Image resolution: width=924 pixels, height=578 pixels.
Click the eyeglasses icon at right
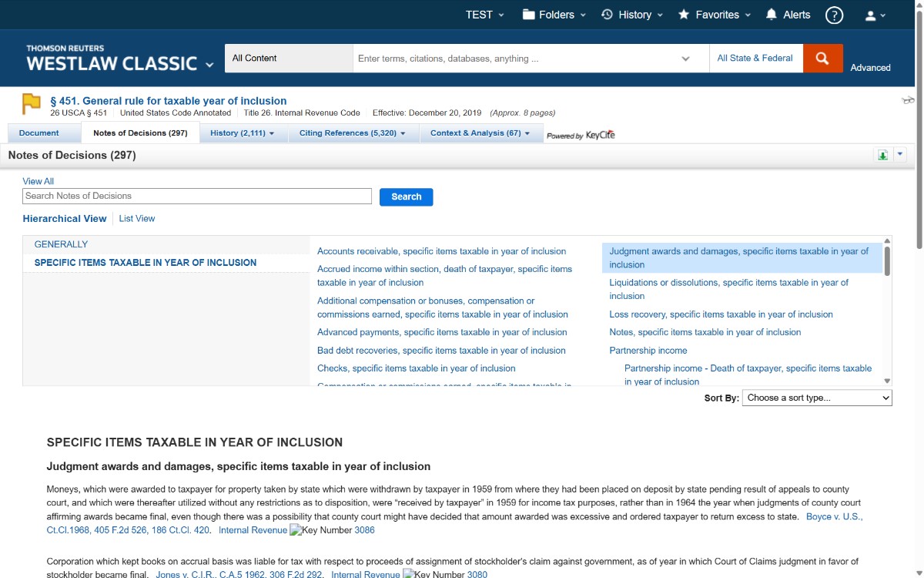pos(908,101)
